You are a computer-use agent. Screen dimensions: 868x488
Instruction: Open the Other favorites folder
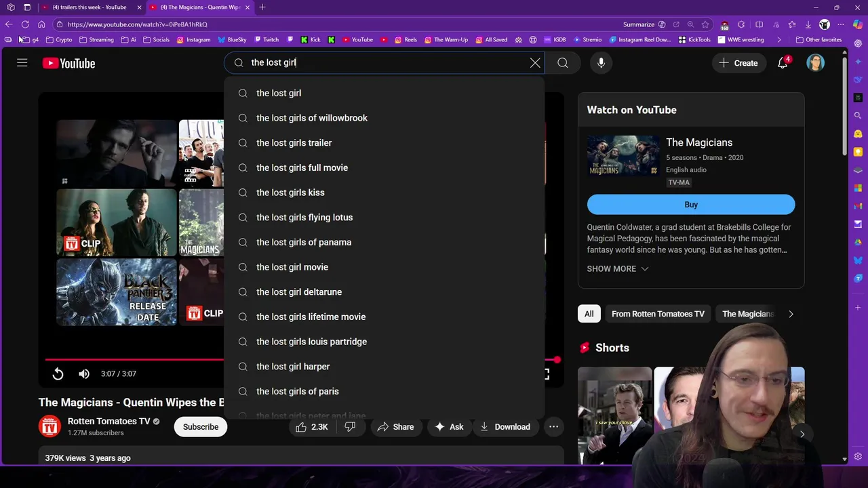click(819, 39)
